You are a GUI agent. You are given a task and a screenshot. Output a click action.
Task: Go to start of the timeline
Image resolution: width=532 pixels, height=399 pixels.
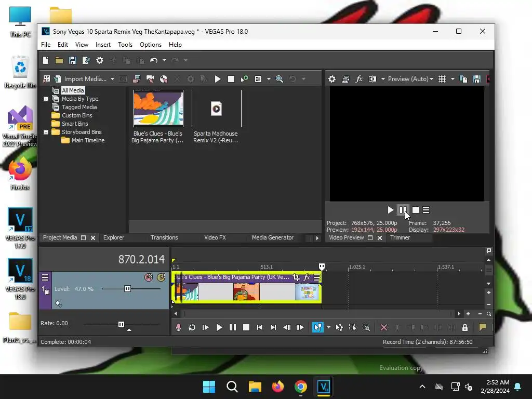click(260, 327)
